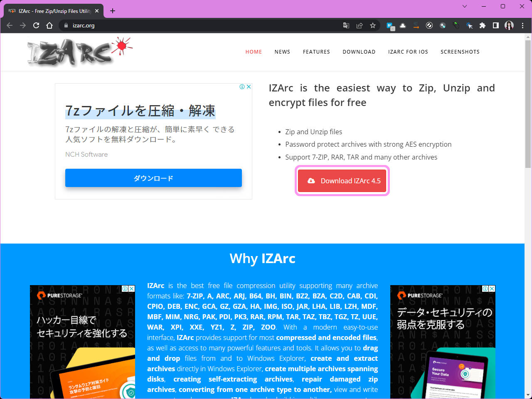
Task: Dismiss the 7z ad with its X button
Action: (249, 86)
